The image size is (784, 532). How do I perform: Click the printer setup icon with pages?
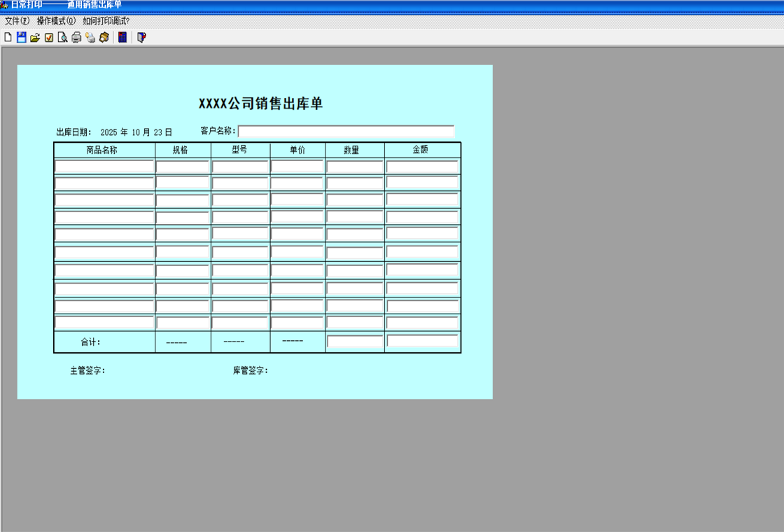(90, 38)
